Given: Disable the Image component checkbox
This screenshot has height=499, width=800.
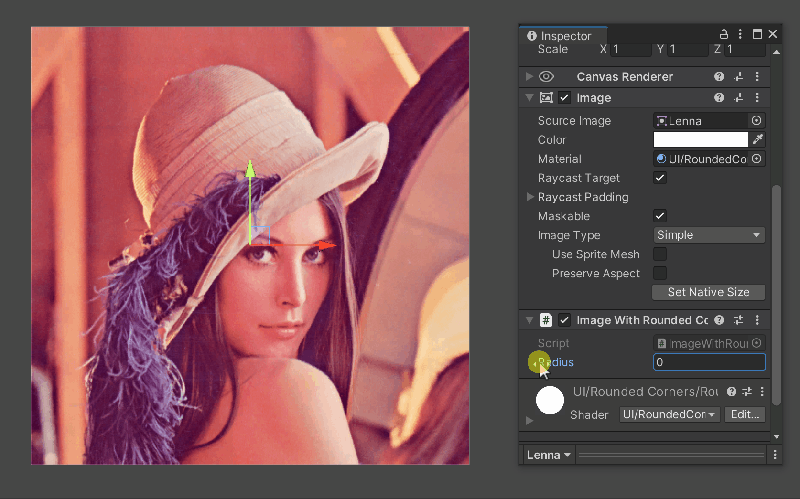Looking at the screenshot, I should tap(564, 97).
